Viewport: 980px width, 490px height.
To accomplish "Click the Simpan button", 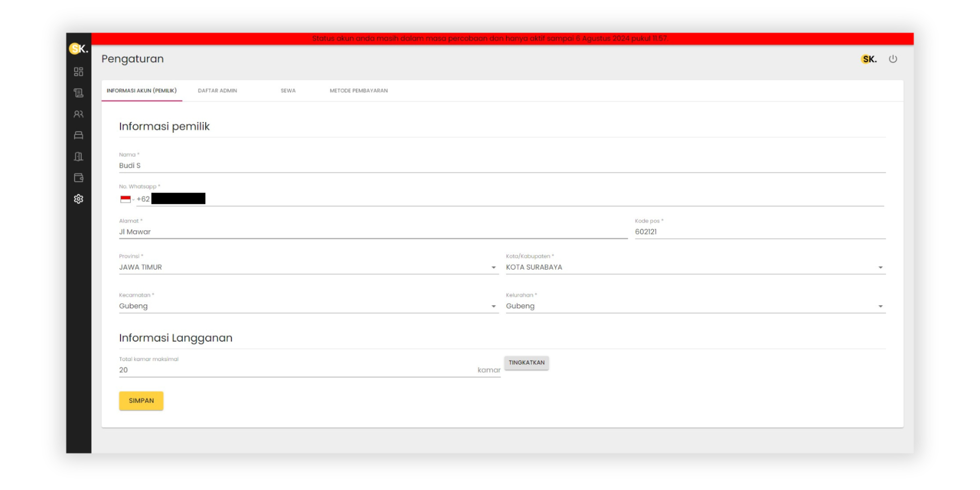I will click(x=141, y=401).
